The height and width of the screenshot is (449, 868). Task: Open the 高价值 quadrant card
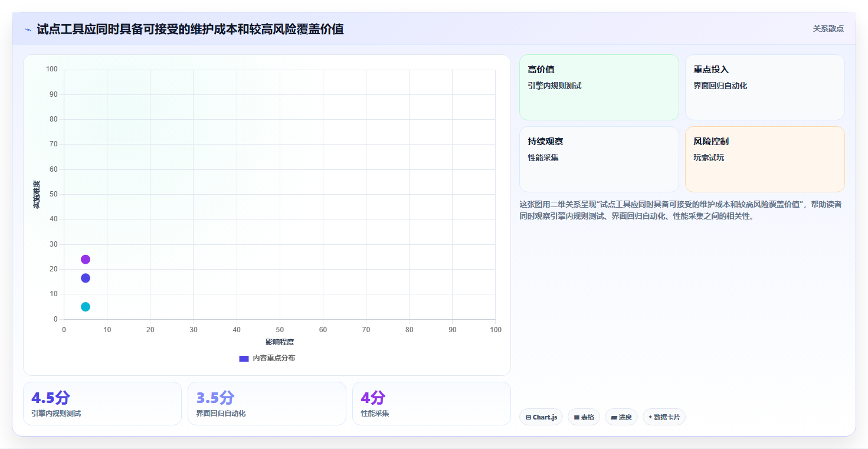(599, 87)
